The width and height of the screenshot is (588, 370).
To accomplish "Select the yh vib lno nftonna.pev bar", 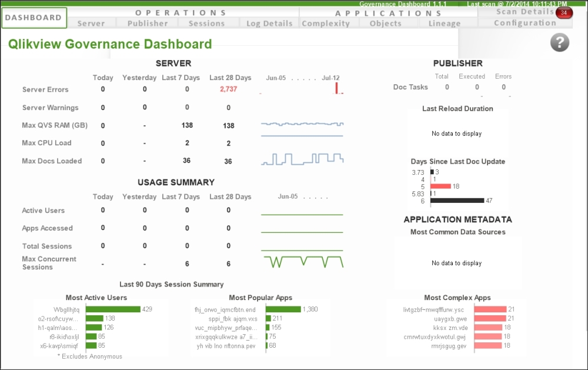I will point(267,345).
